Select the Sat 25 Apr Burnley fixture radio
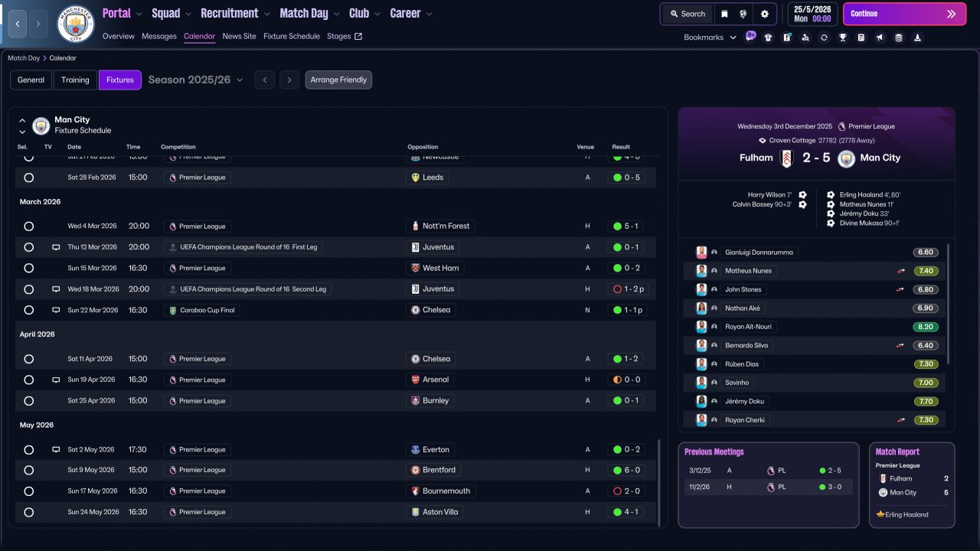 (29, 401)
